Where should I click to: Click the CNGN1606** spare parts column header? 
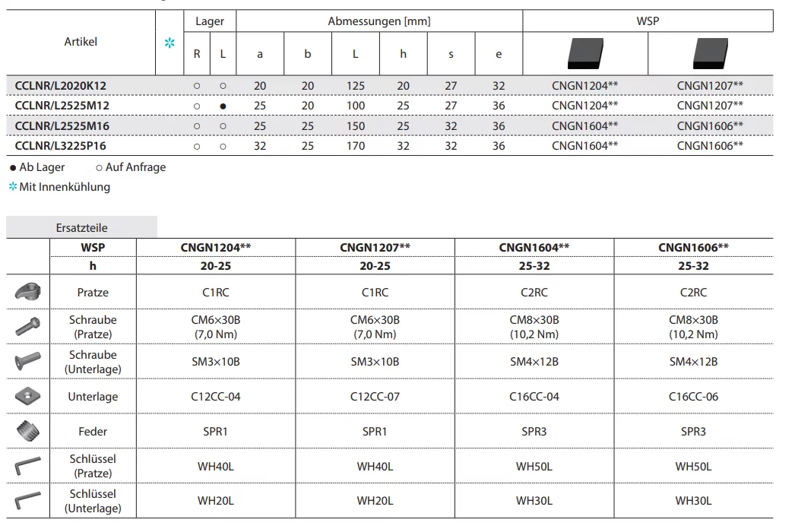click(693, 247)
